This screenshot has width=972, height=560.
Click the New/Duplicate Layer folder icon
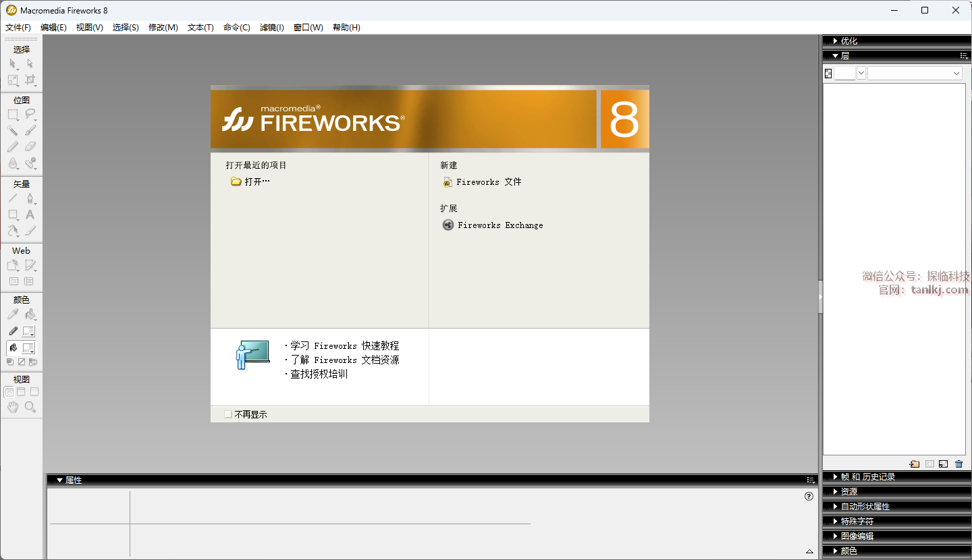pyautogui.click(x=915, y=464)
